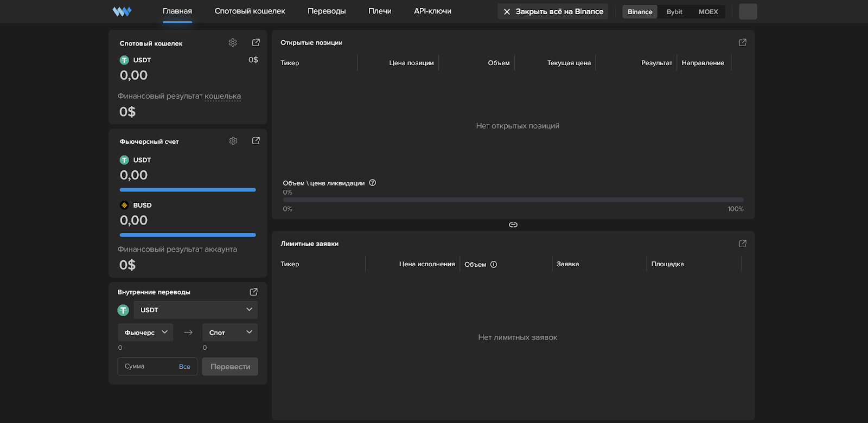Open the USDT currency dropdown
This screenshot has width=868, height=423.
[x=195, y=310]
